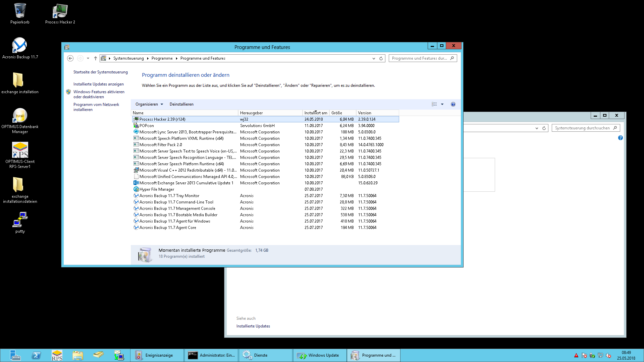Click the back navigation arrow
This screenshot has height=362, width=644.
70,58
